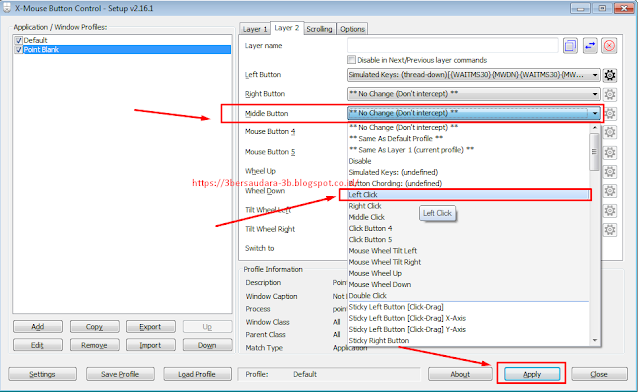Viewport: 639px width, 392px height.
Task: Open the Settings dialog
Action: coord(42,374)
